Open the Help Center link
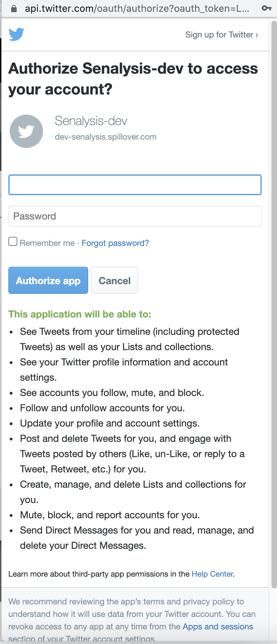This screenshot has width=277, height=644. (212, 574)
